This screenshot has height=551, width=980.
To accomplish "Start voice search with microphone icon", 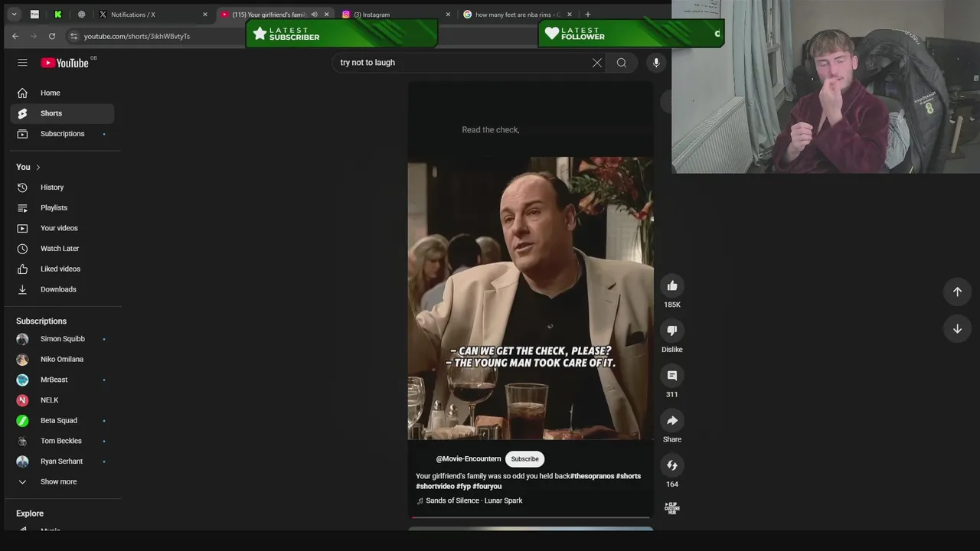I will pos(656,63).
